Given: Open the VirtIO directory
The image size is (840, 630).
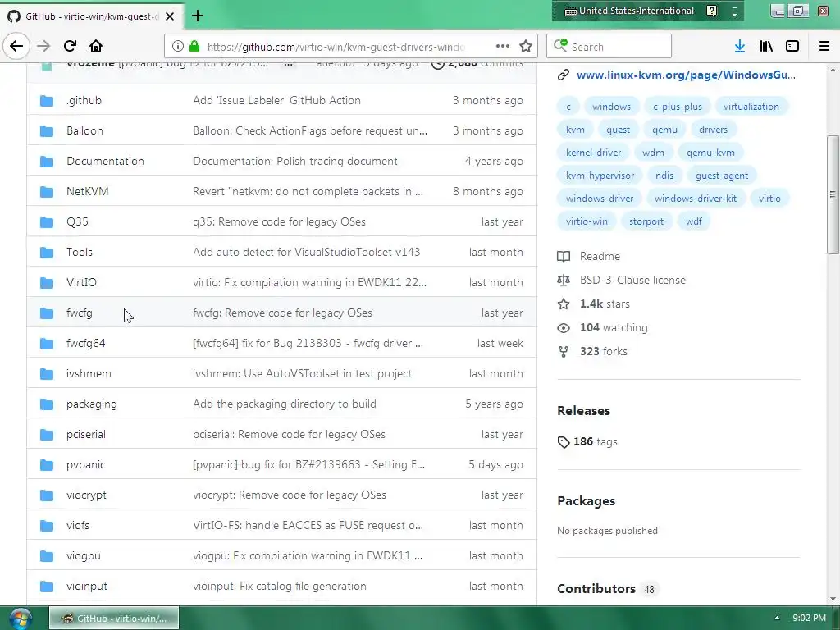Looking at the screenshot, I should click(81, 282).
